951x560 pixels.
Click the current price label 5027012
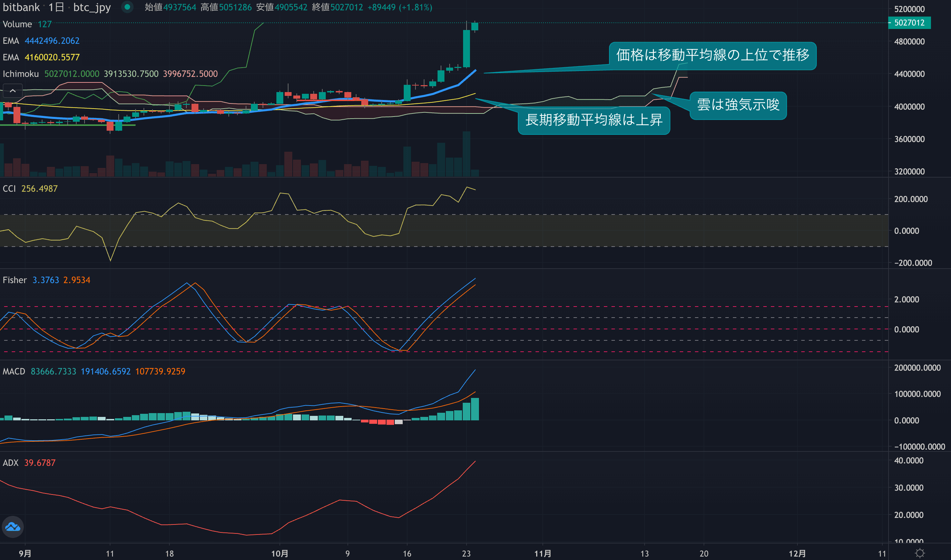pyautogui.click(x=909, y=23)
